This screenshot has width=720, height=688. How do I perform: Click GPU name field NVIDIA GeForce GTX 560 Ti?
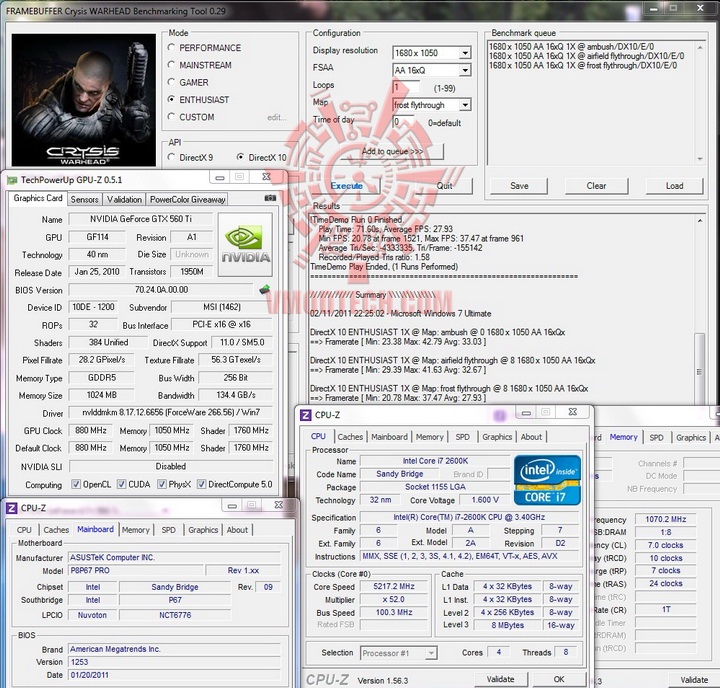click(141, 219)
